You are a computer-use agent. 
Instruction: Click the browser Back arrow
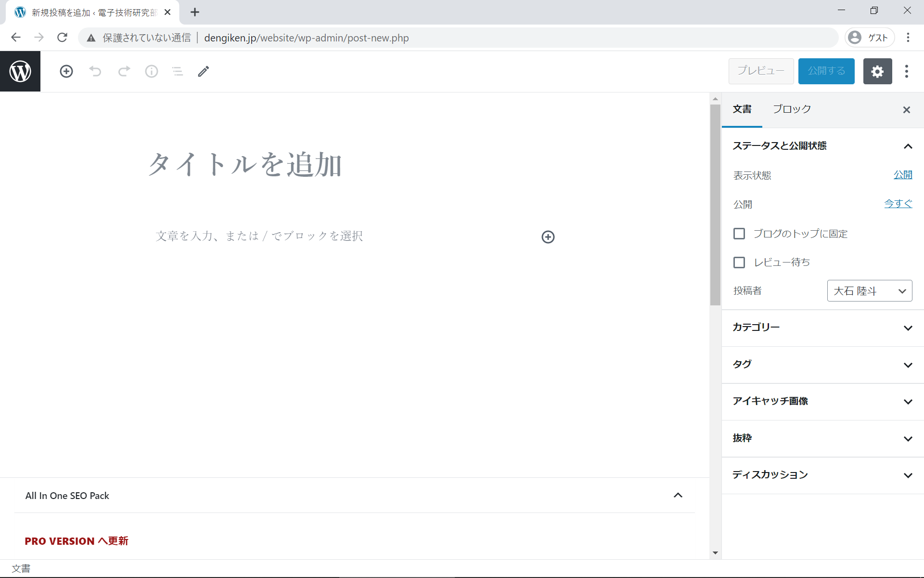click(16, 38)
